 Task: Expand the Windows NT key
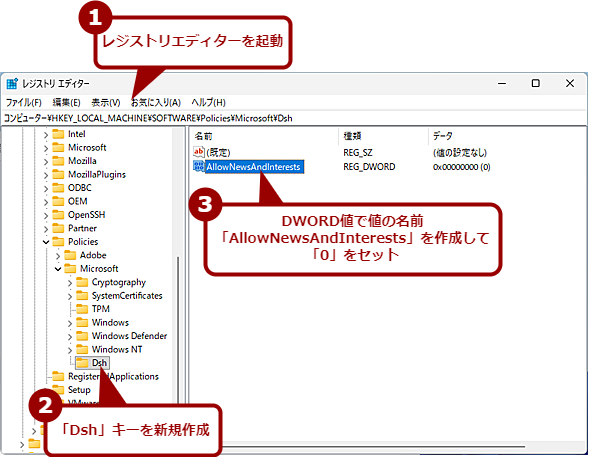[x=70, y=350]
